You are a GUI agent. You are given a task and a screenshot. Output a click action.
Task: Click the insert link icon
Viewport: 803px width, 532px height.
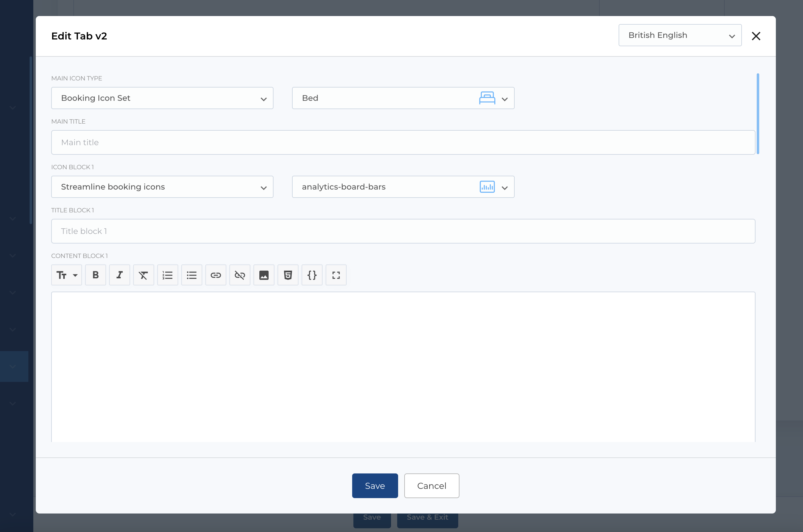pyautogui.click(x=216, y=275)
